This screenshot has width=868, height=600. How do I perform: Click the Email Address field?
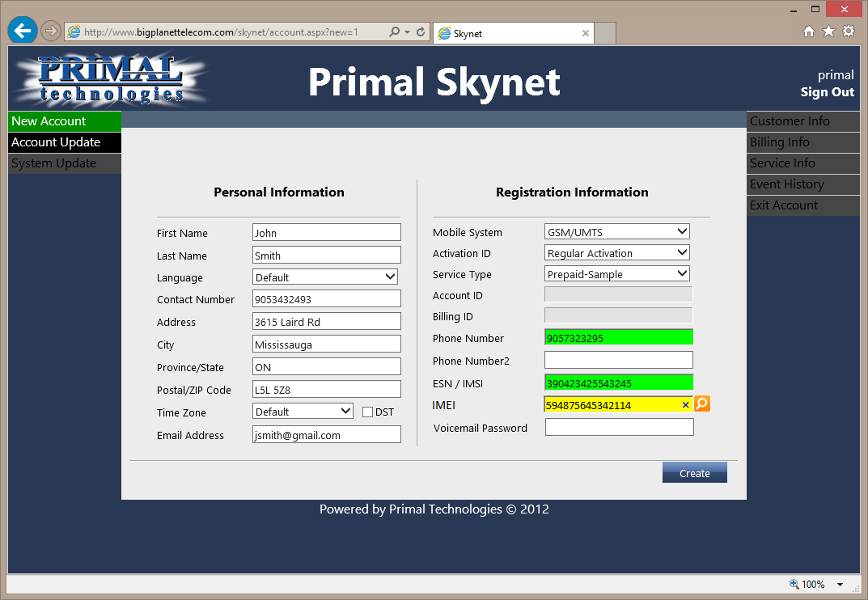pyautogui.click(x=327, y=434)
